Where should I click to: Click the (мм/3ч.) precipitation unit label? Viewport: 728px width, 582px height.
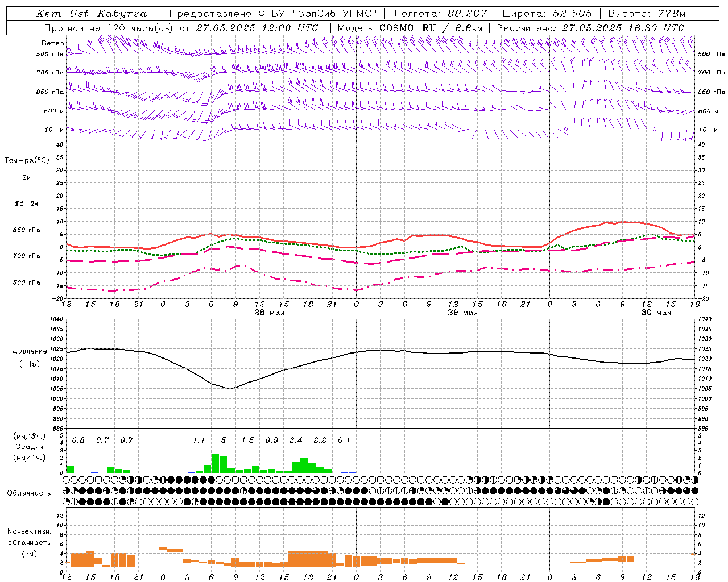point(29,436)
